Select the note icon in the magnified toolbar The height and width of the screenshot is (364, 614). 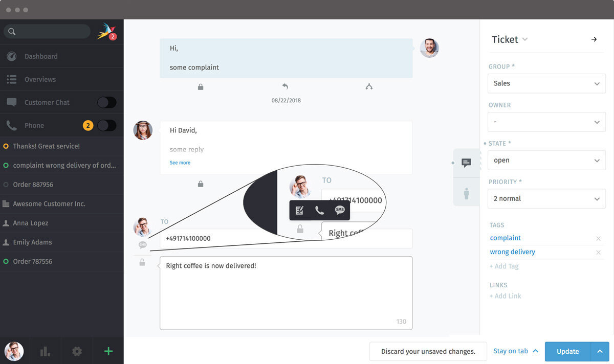pyautogui.click(x=299, y=210)
